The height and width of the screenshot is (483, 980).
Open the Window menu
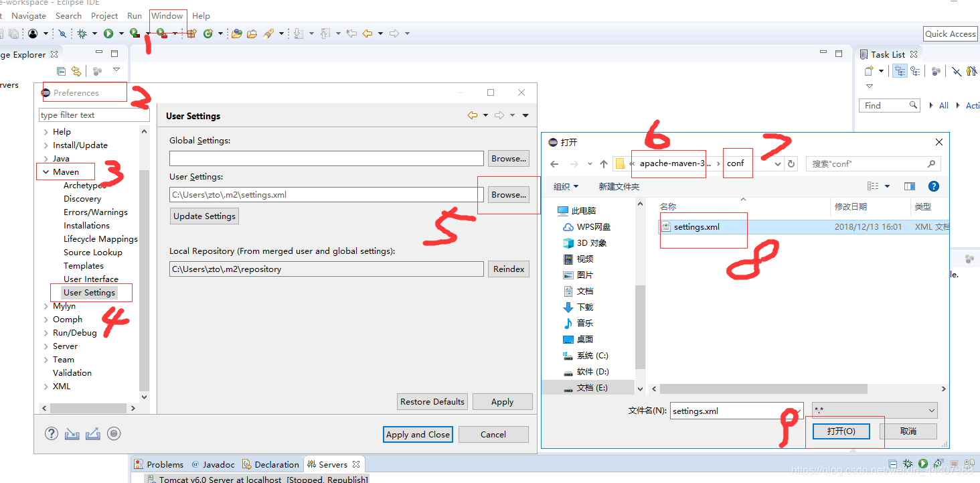pos(167,15)
